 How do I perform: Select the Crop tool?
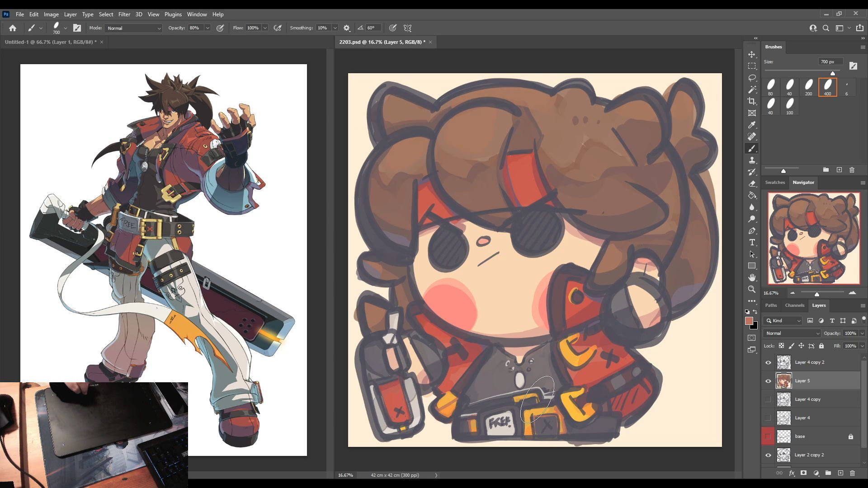pyautogui.click(x=752, y=101)
